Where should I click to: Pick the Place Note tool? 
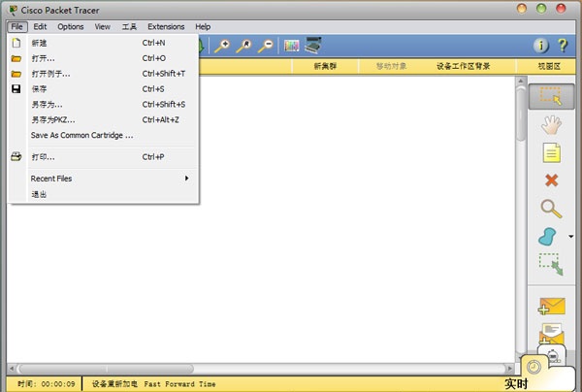(x=551, y=152)
